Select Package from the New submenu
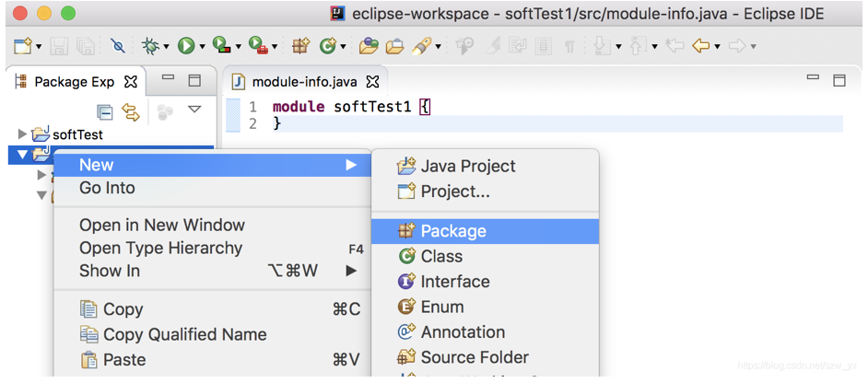The height and width of the screenshot is (383, 868). pos(452,231)
